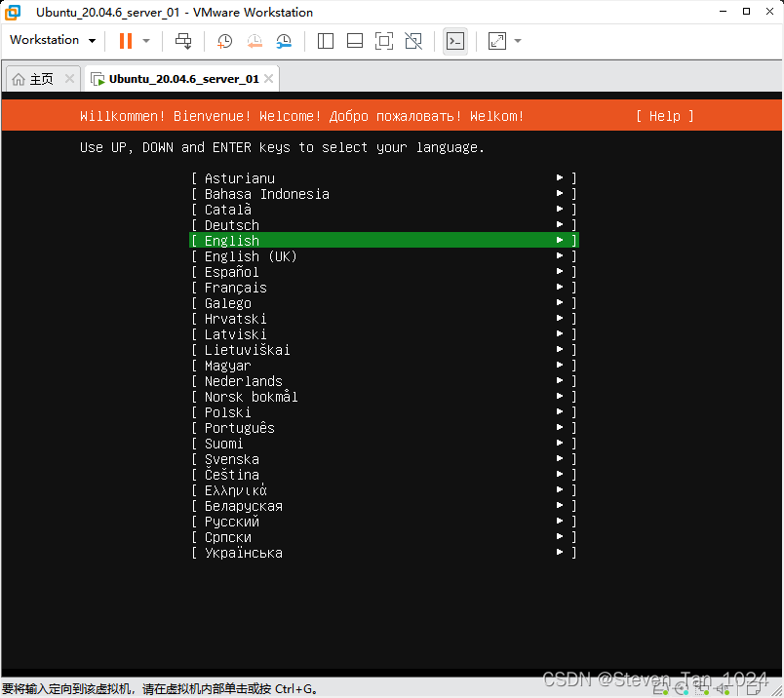
Task: Select Magyar language
Action: click(x=384, y=365)
